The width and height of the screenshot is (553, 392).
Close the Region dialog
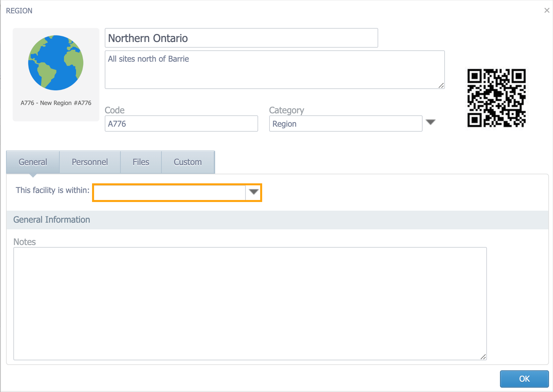click(547, 10)
